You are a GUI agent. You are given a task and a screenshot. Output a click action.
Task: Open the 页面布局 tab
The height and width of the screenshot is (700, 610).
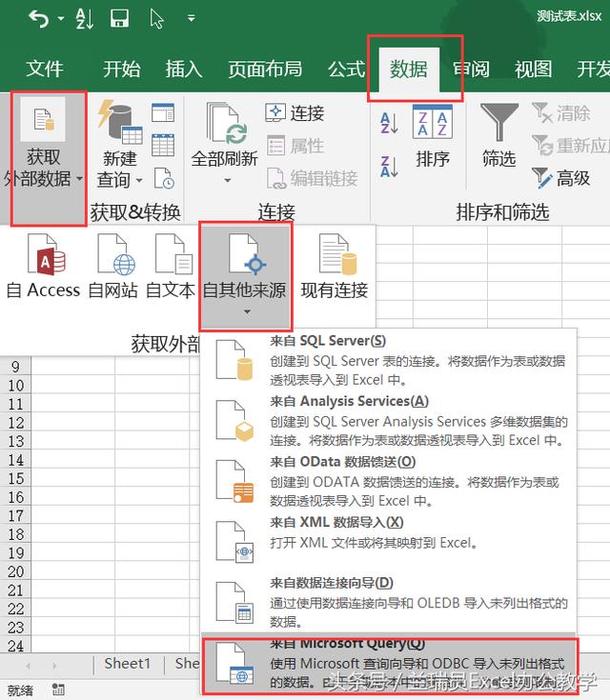265,70
